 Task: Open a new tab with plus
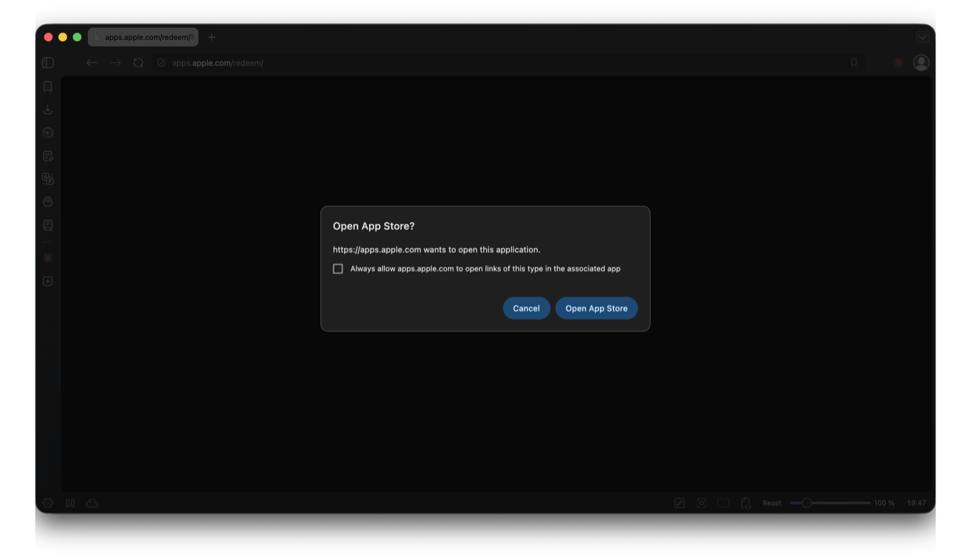pyautogui.click(x=212, y=37)
